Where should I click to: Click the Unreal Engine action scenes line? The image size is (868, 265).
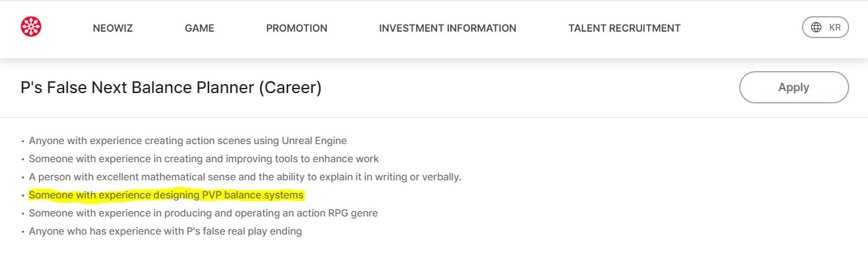tap(188, 141)
